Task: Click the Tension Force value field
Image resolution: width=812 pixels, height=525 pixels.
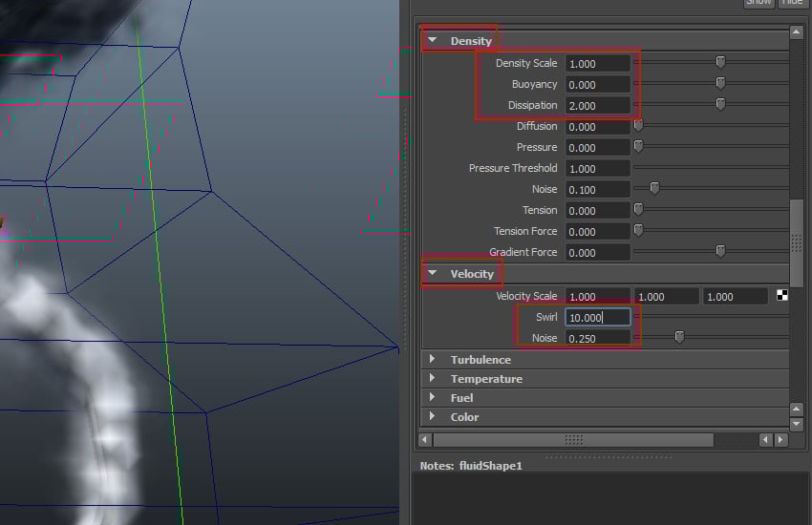Action: coord(598,232)
